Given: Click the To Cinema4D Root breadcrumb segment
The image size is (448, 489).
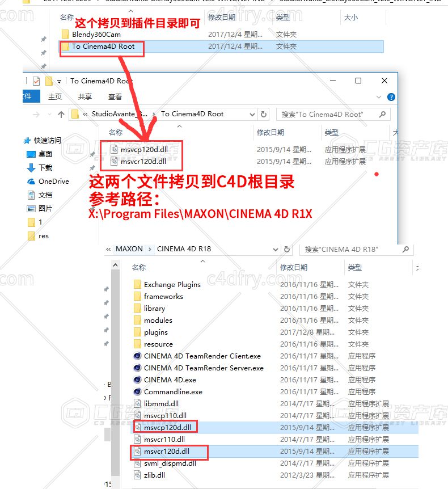Looking at the screenshot, I should (x=192, y=114).
